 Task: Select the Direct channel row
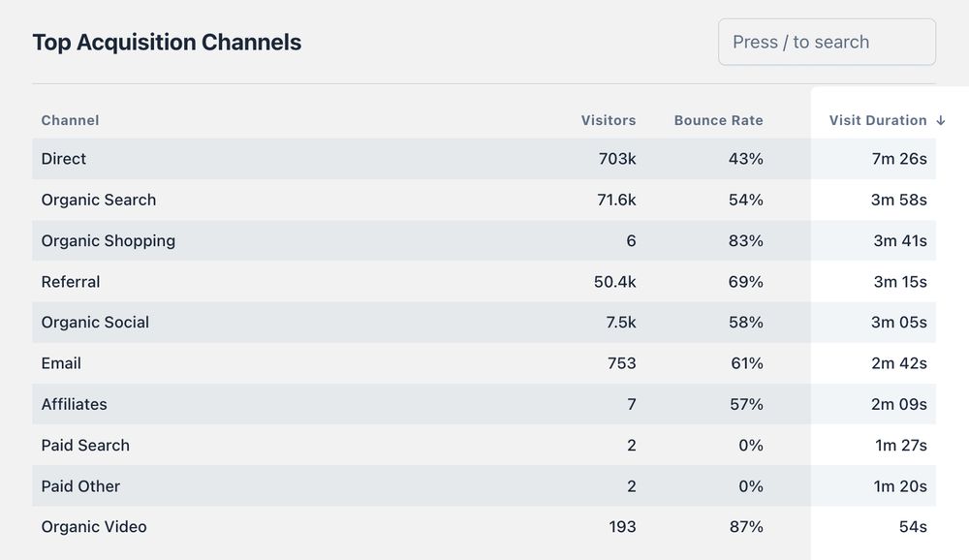[64, 159]
